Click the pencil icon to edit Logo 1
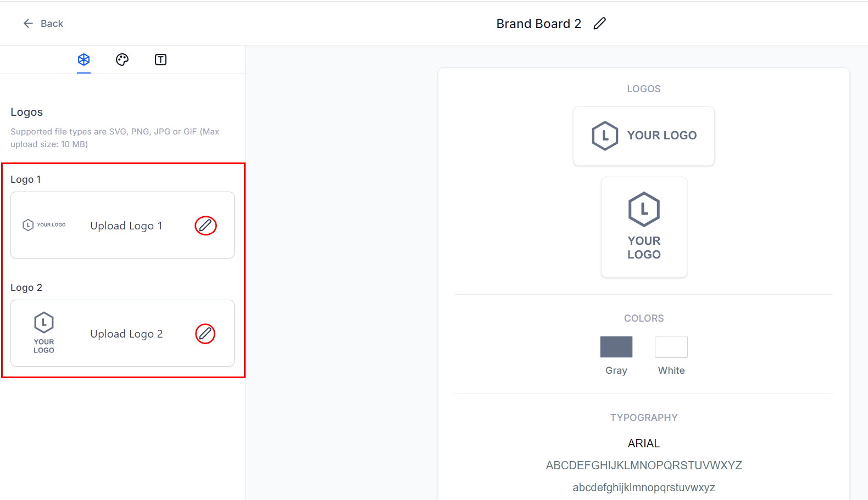868x500 pixels. pyautogui.click(x=205, y=225)
